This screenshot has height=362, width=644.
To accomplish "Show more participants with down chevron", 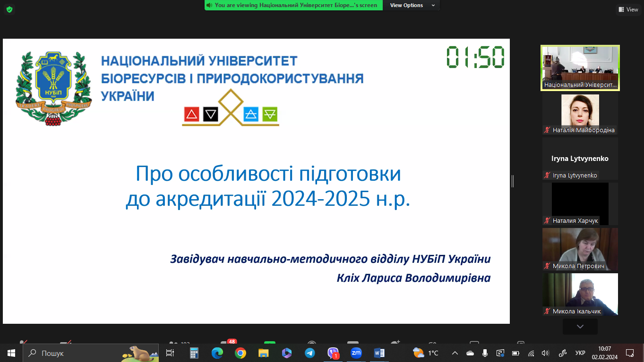I will click(580, 327).
